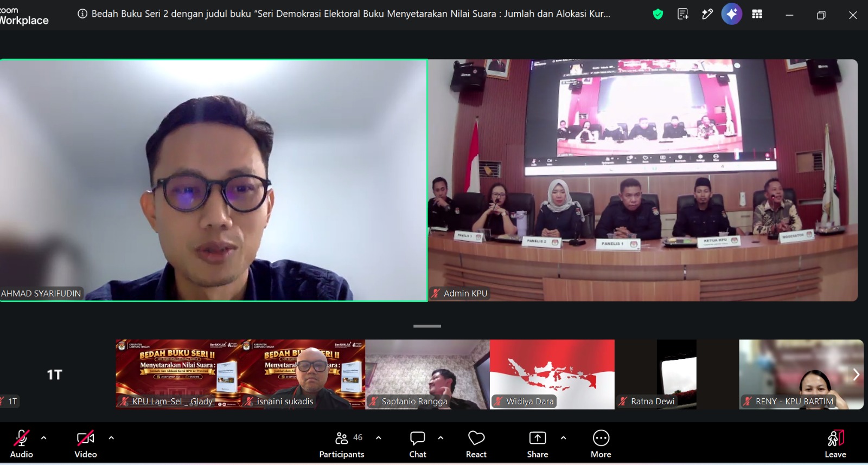Expand the arrow next to Participants

point(379,437)
